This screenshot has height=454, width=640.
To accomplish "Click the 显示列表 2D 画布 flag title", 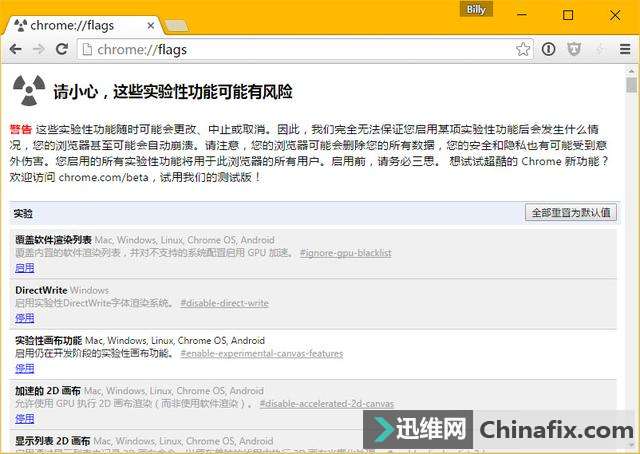I will point(53,441).
